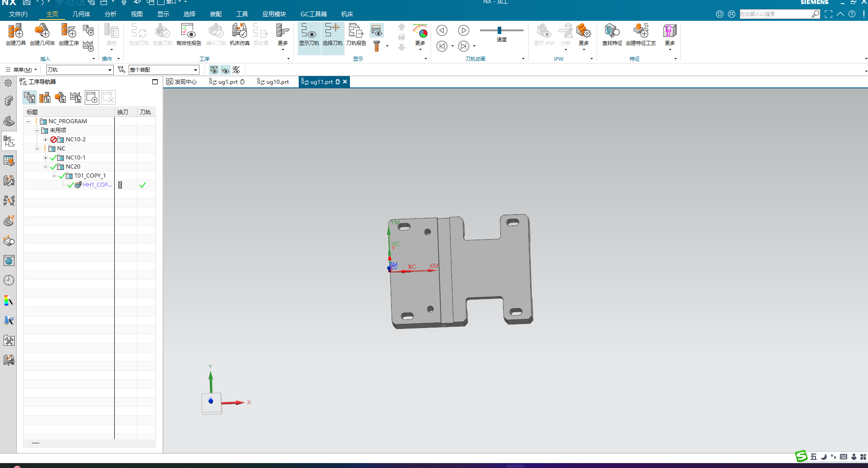Switch to the 几何体 ribbon tab

coord(81,14)
